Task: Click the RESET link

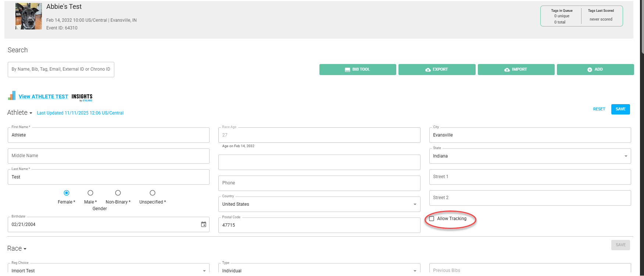Action: pyautogui.click(x=599, y=109)
